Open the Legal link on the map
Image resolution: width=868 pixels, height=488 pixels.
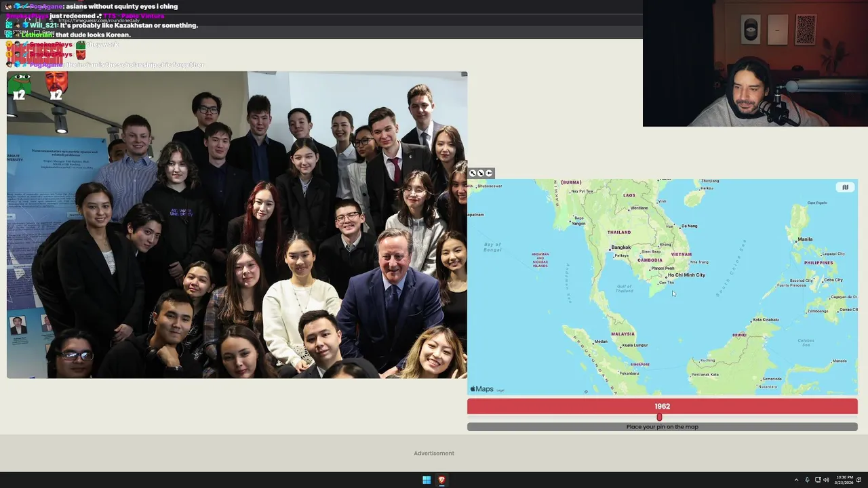tap(500, 390)
